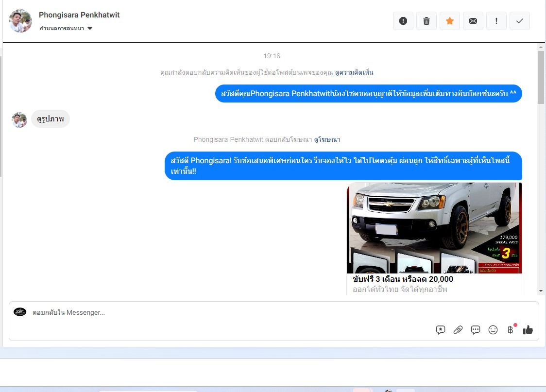Open the Chevrolet car ad image
The image size is (546, 392).
pyautogui.click(x=434, y=227)
